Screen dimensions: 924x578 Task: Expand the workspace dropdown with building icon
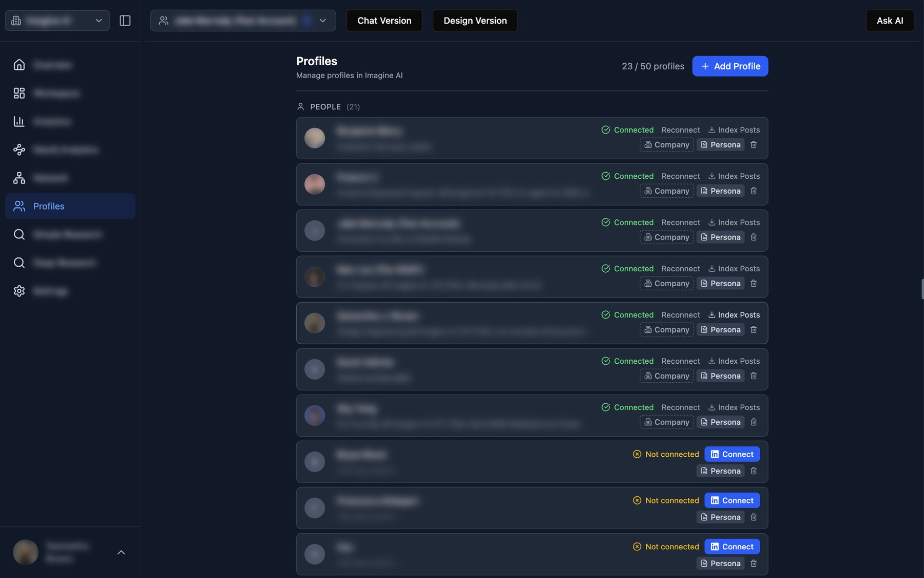(x=57, y=21)
